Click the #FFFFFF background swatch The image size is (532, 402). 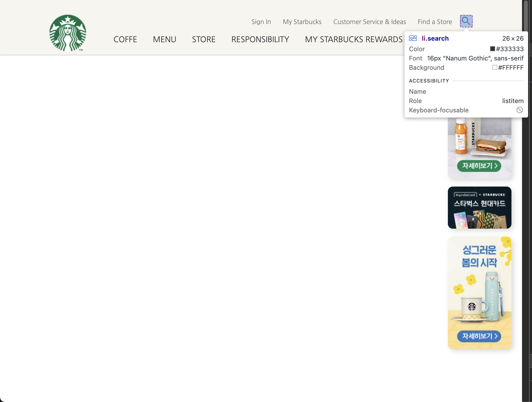(x=495, y=68)
